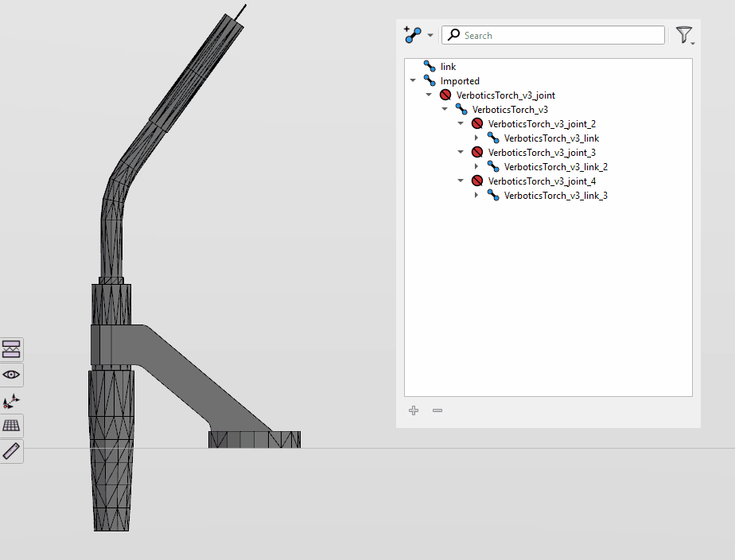Click the minus remove button below tree
The image size is (735, 560).
click(x=437, y=410)
